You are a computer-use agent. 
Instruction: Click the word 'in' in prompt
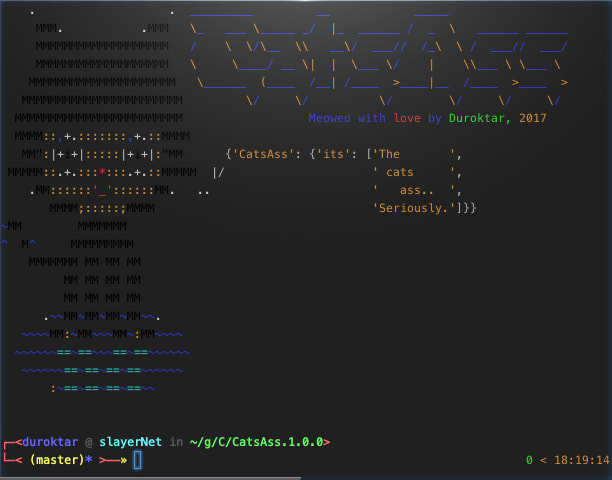click(176, 442)
